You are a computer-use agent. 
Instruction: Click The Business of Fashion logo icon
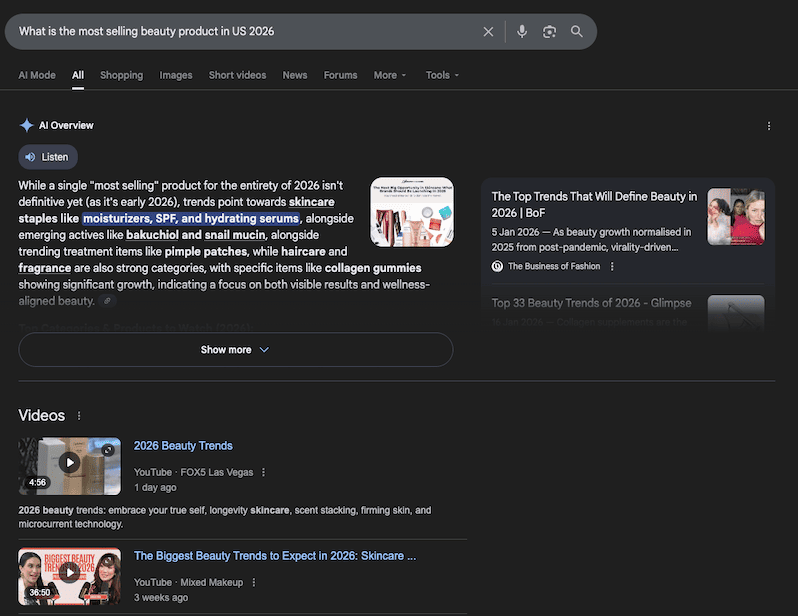pos(497,266)
